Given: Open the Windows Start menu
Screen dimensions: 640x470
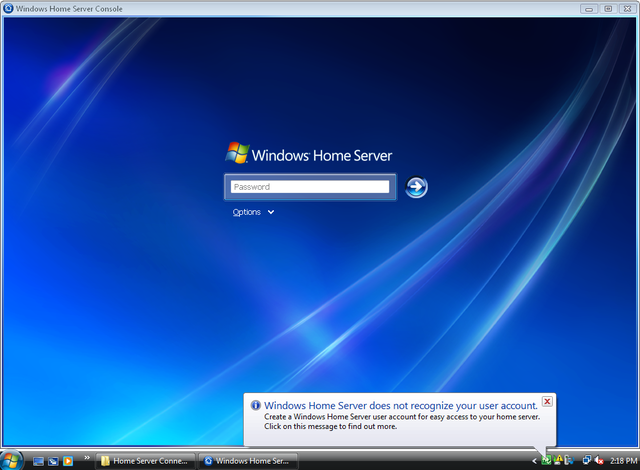Looking at the screenshot, I should [11, 461].
